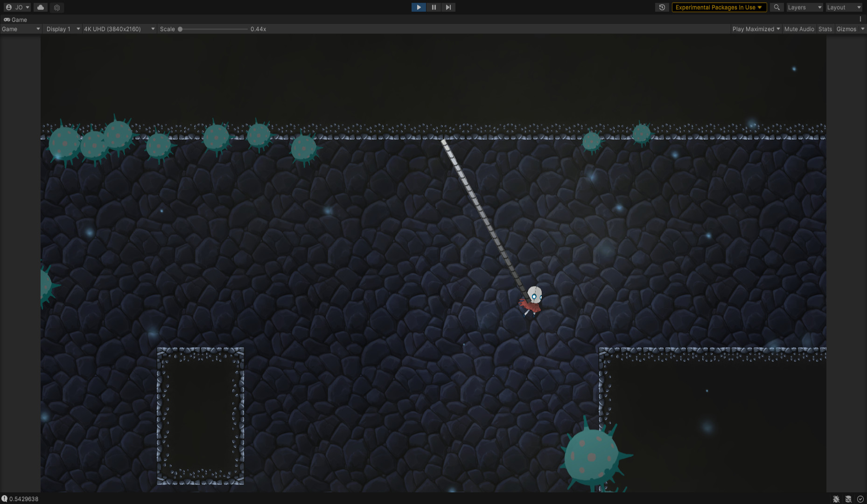Click the cache server status icon
The height and width of the screenshot is (504, 867).
848,499
